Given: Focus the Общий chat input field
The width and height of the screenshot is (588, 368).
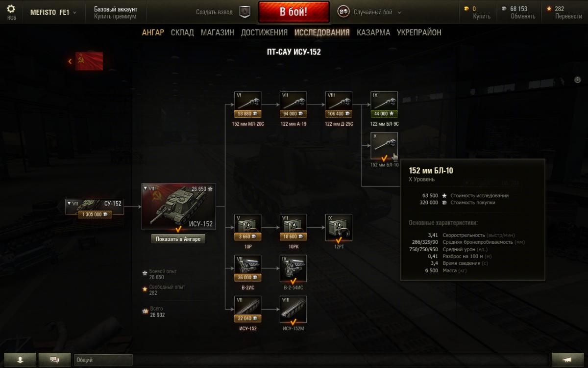Looking at the screenshot, I should [x=103, y=360].
